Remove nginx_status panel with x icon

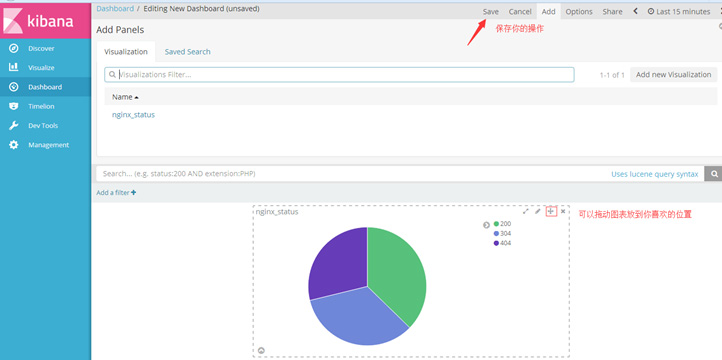click(x=563, y=211)
